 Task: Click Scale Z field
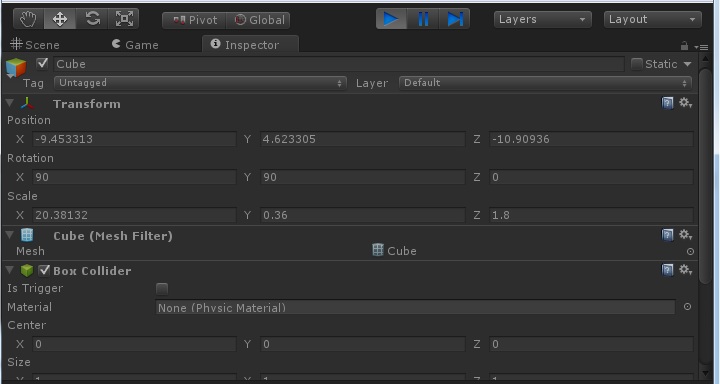(x=591, y=215)
